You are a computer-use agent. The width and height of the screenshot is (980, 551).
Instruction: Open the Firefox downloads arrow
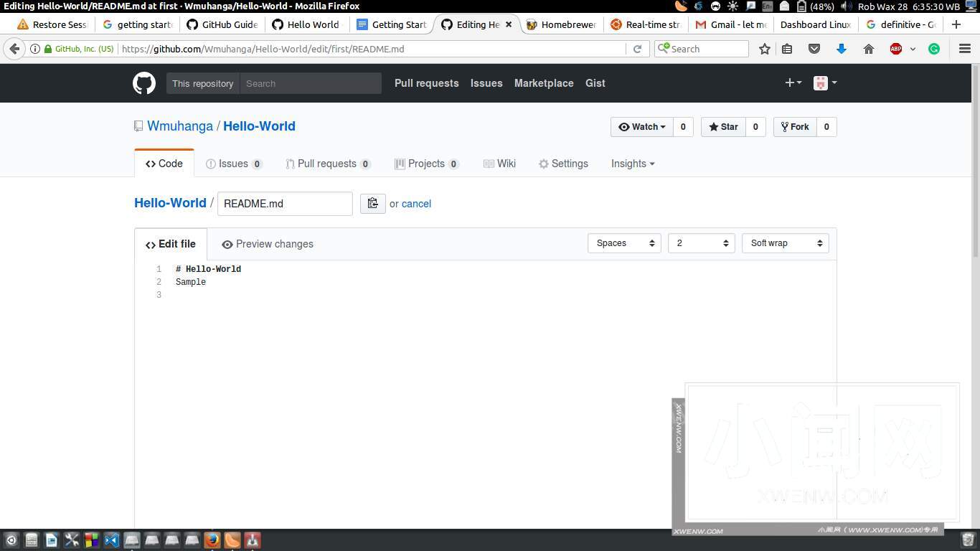pos(842,49)
